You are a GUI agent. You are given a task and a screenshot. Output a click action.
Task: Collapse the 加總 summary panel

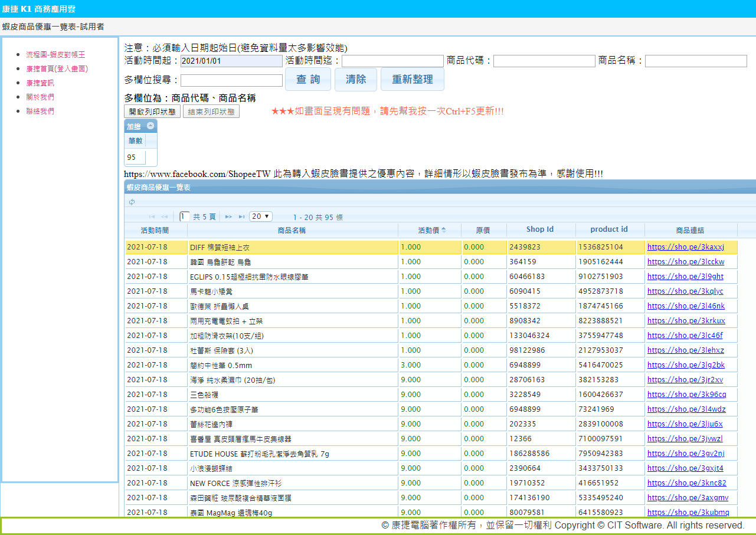[150, 126]
